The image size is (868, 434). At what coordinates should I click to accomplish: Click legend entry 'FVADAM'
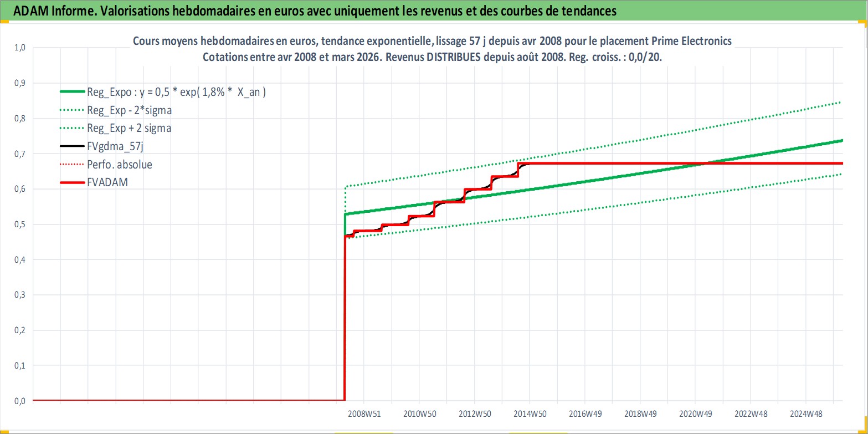[107, 182]
